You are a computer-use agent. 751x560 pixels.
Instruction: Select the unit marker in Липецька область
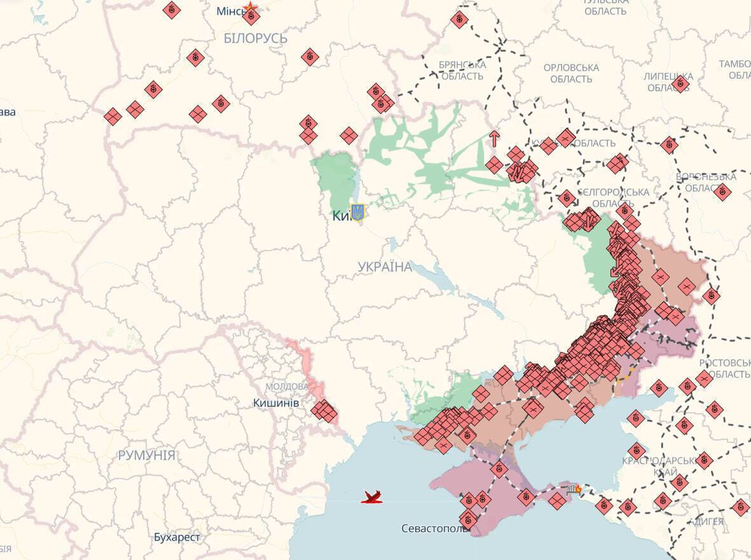pos(680,84)
